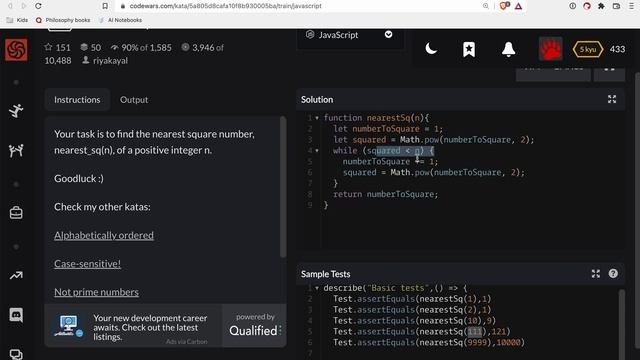Click the 433 honor points

pos(617,49)
